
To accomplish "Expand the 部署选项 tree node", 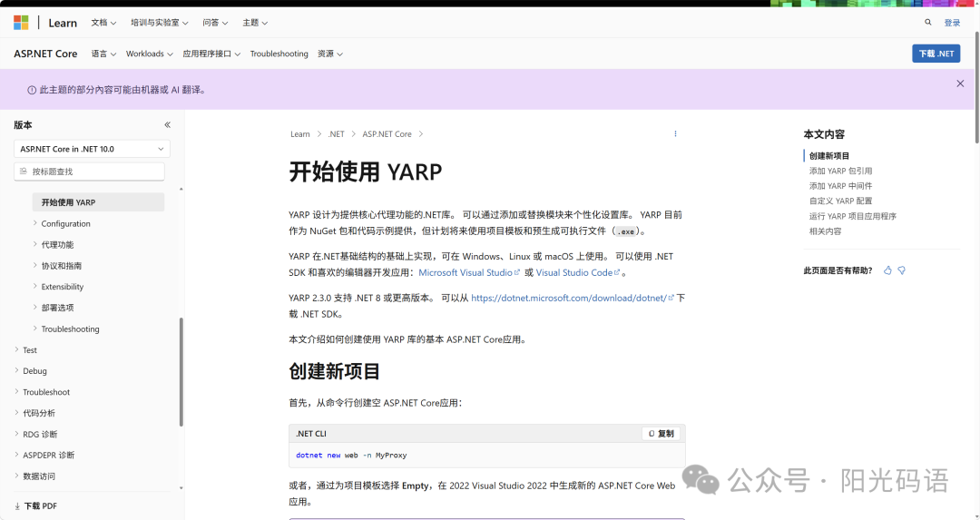I will (x=35, y=308).
